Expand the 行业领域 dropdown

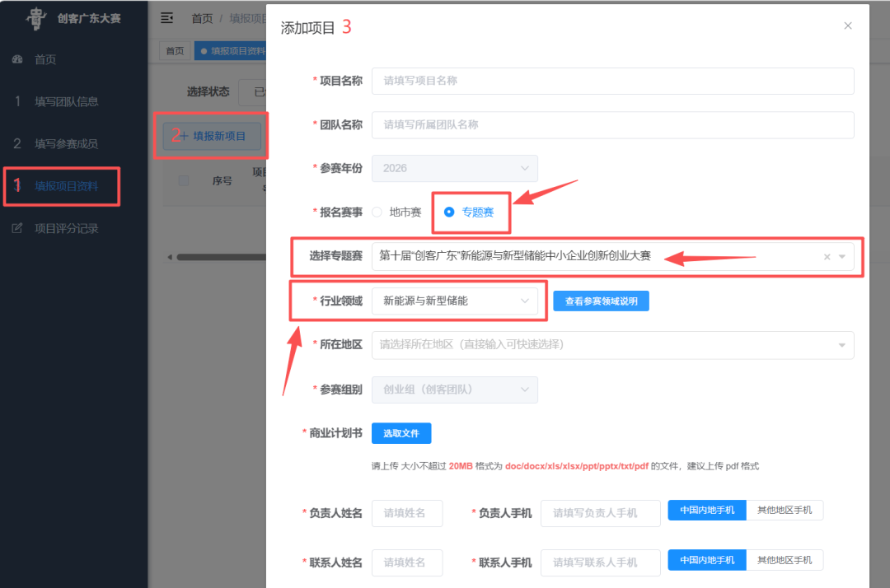pos(455,301)
